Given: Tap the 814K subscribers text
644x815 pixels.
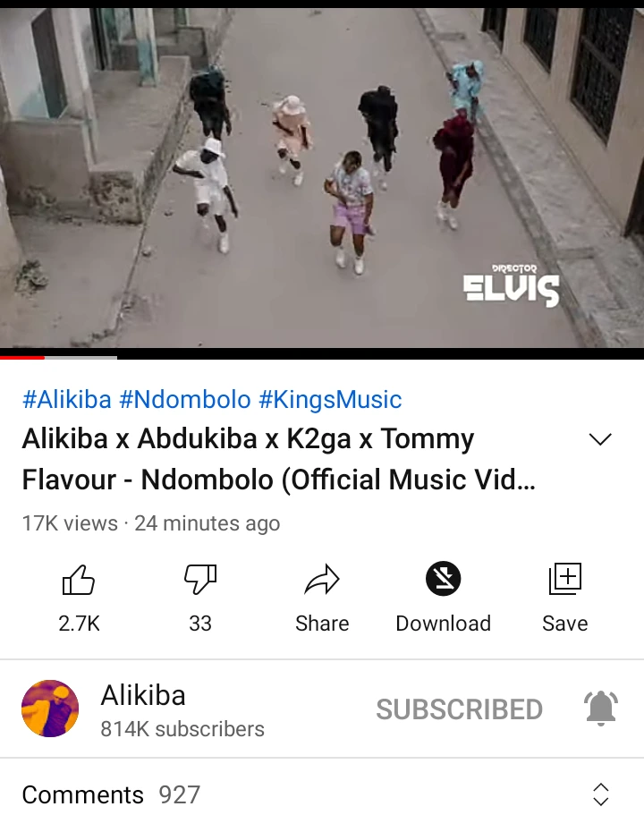Looking at the screenshot, I should (182, 729).
